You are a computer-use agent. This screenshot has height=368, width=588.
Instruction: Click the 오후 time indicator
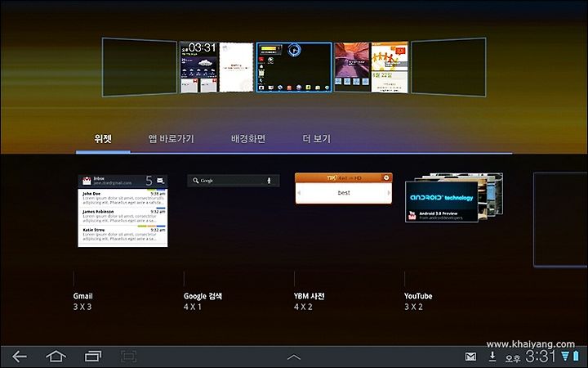pos(513,358)
